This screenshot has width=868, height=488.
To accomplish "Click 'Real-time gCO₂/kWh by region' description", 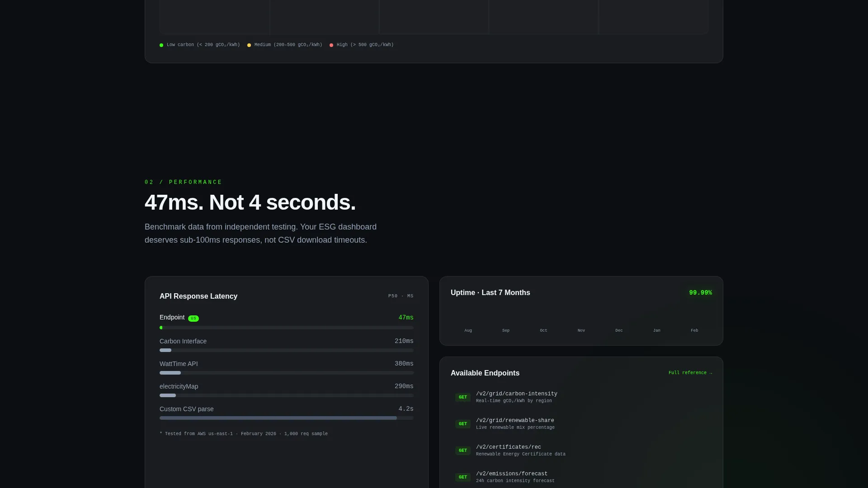I will tap(514, 401).
